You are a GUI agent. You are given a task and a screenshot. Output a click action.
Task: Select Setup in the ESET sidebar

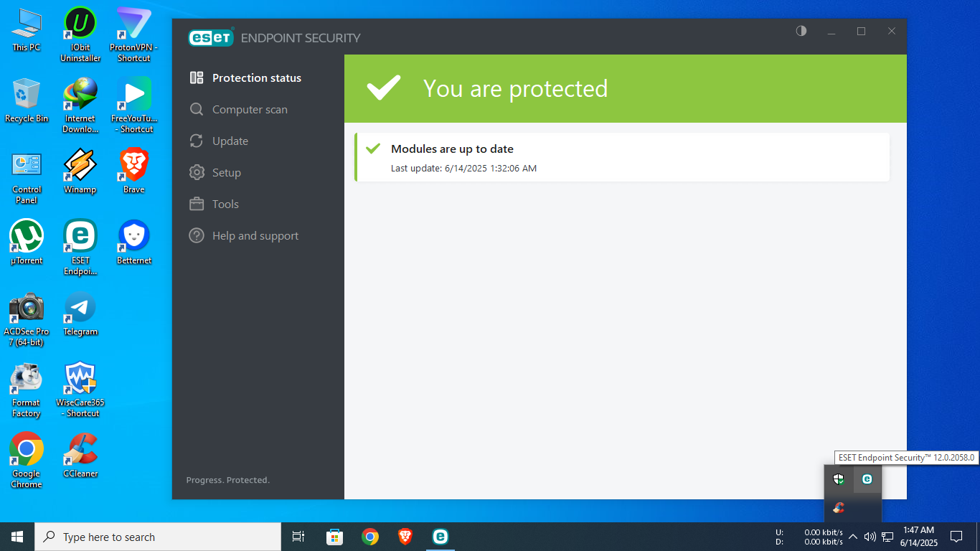point(215,172)
